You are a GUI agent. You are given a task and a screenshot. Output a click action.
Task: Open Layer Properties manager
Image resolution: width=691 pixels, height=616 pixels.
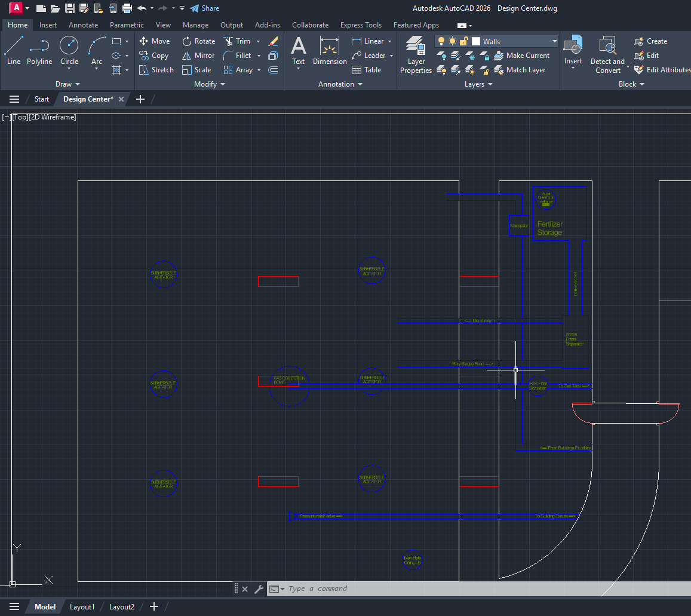tap(416, 55)
